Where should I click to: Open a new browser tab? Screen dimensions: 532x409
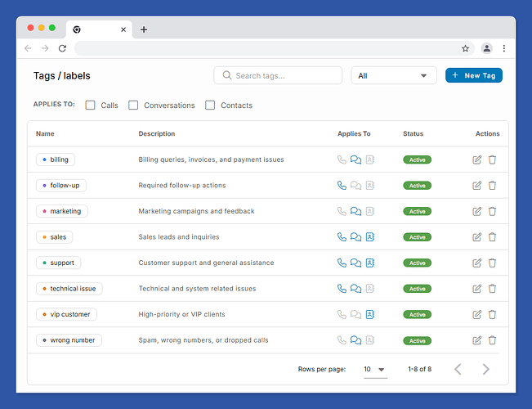click(144, 29)
